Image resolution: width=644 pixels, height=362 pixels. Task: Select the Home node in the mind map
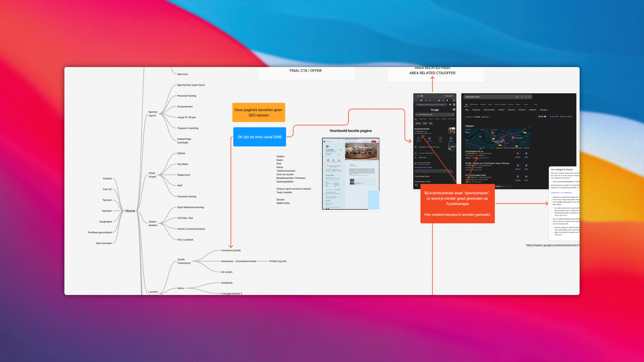(130, 211)
